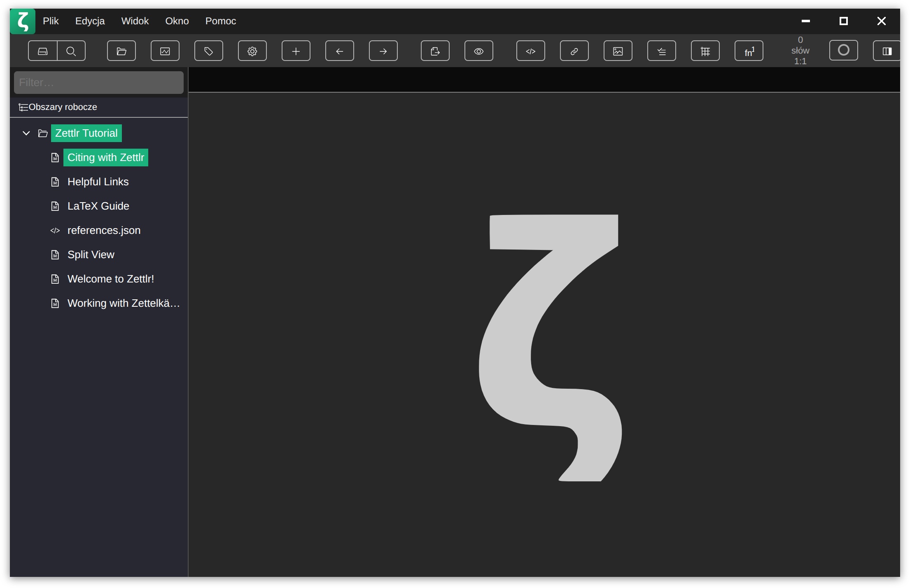Open Working with Zettelkä… file
The height and width of the screenshot is (588, 910).
pyautogui.click(x=124, y=303)
